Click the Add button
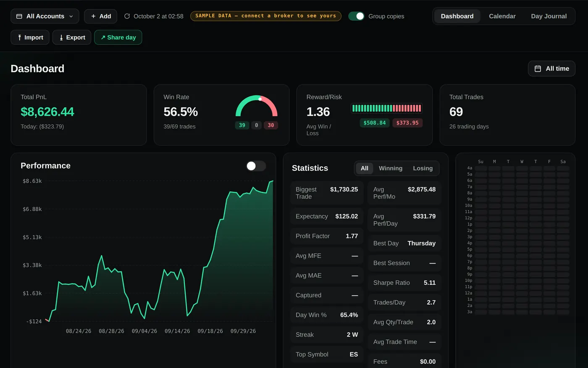588x368 pixels. tap(101, 16)
